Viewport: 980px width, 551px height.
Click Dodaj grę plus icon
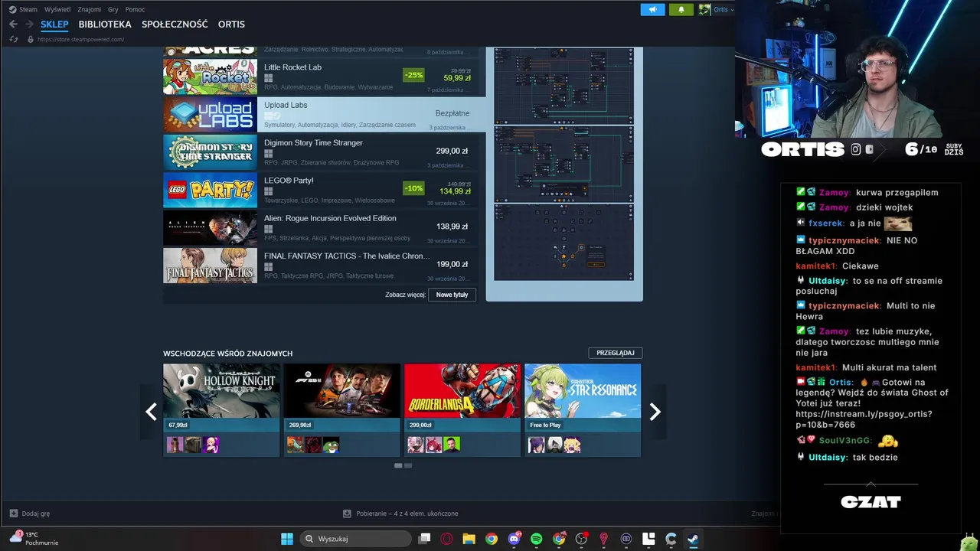click(14, 514)
